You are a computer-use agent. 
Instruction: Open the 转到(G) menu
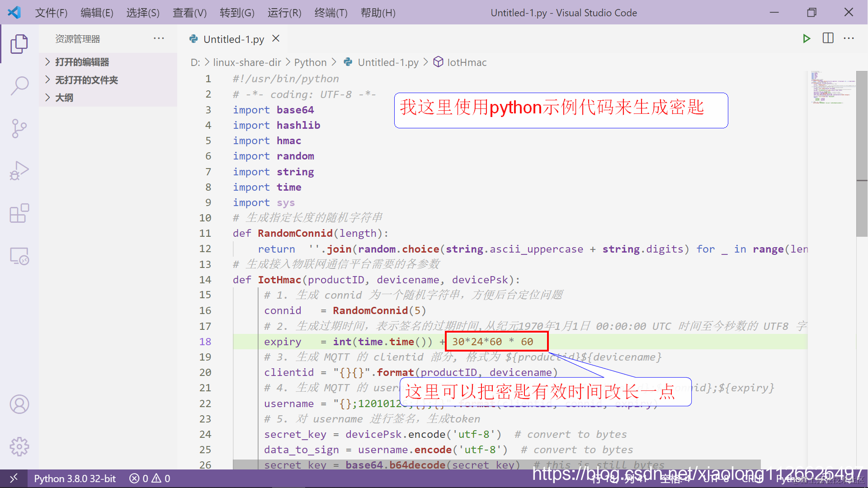(237, 13)
